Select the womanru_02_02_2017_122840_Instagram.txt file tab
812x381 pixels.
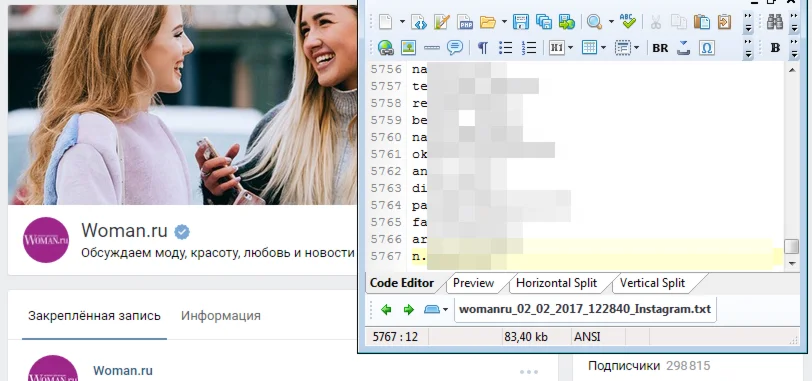coord(585,310)
